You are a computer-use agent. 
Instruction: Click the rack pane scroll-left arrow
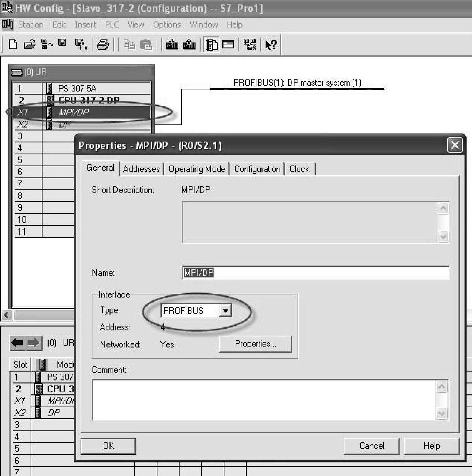7,315
